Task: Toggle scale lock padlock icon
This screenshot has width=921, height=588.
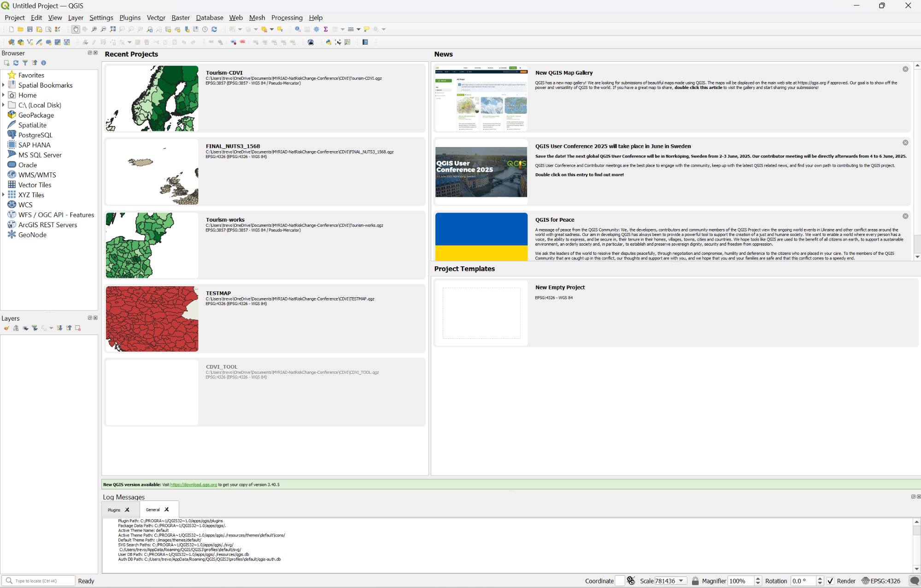Action: click(695, 581)
